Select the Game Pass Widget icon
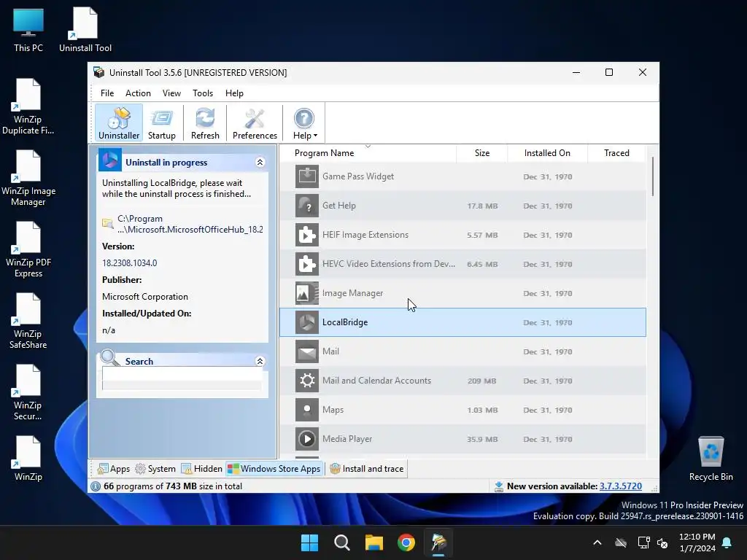Image resolution: width=747 pixels, height=560 pixels. (x=307, y=176)
